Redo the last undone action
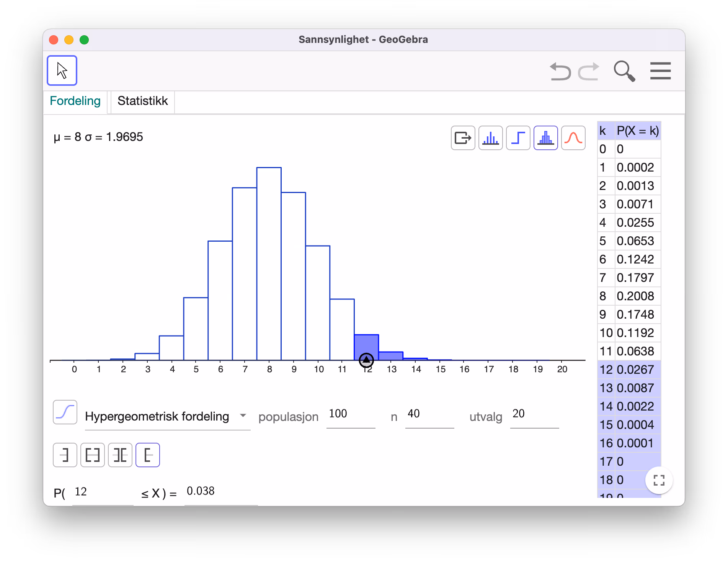 click(589, 71)
